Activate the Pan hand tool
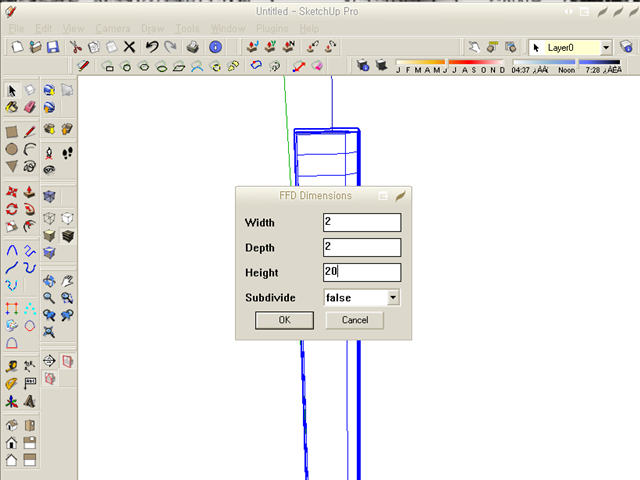Screen dimensions: 640x480 [67, 281]
